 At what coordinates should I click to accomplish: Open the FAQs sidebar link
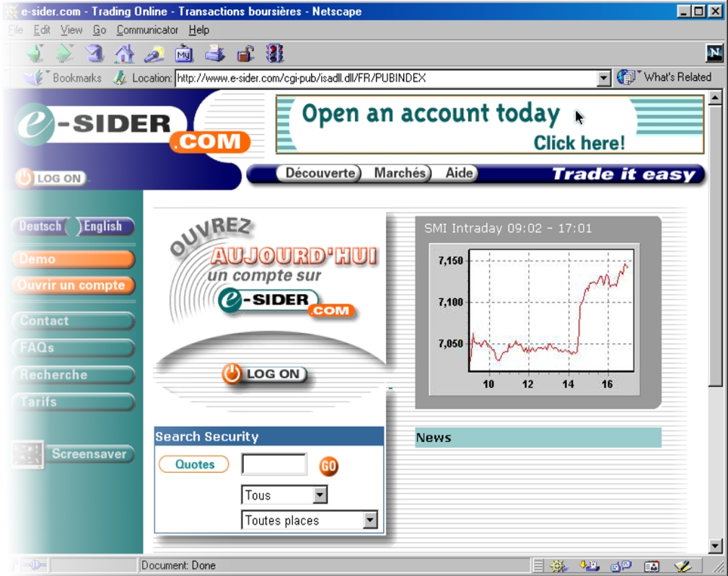point(74,347)
